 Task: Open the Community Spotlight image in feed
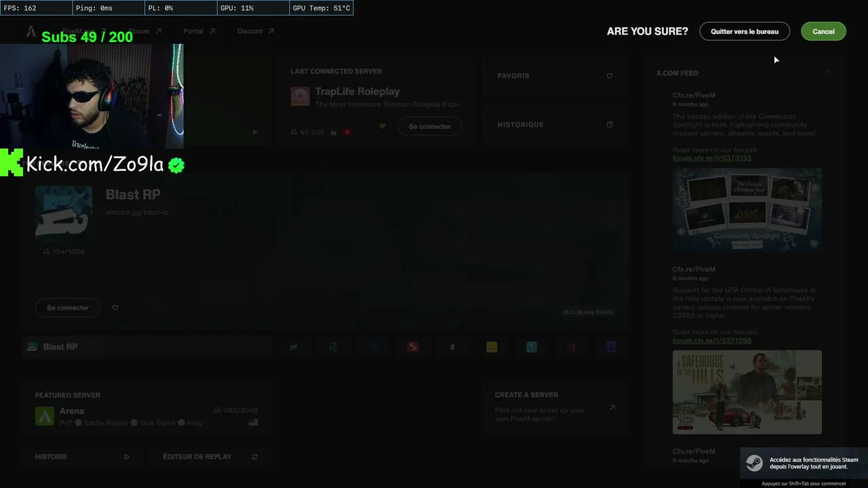click(x=747, y=210)
